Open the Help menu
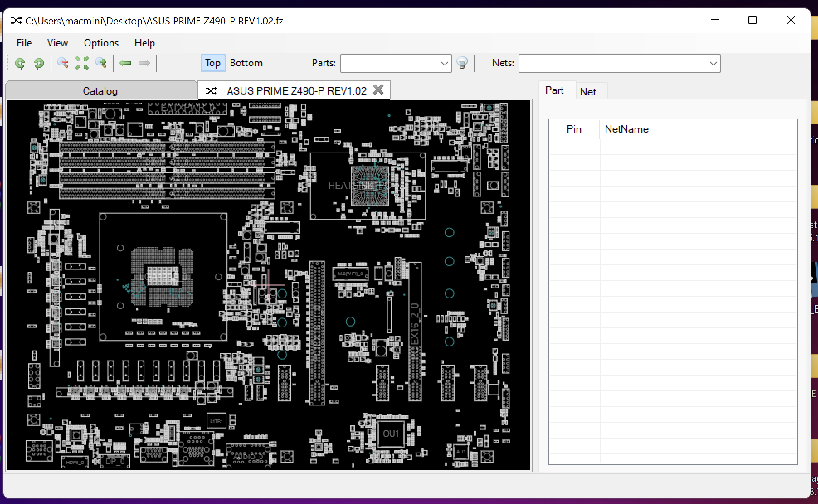Image resolution: width=818 pixels, height=504 pixels. click(144, 43)
